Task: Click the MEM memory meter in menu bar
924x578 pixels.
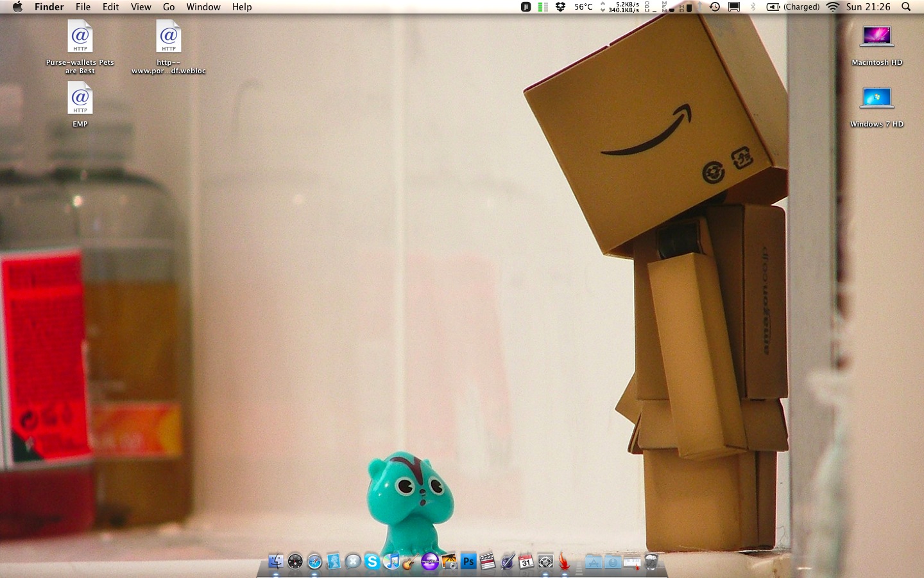Action: (x=668, y=6)
